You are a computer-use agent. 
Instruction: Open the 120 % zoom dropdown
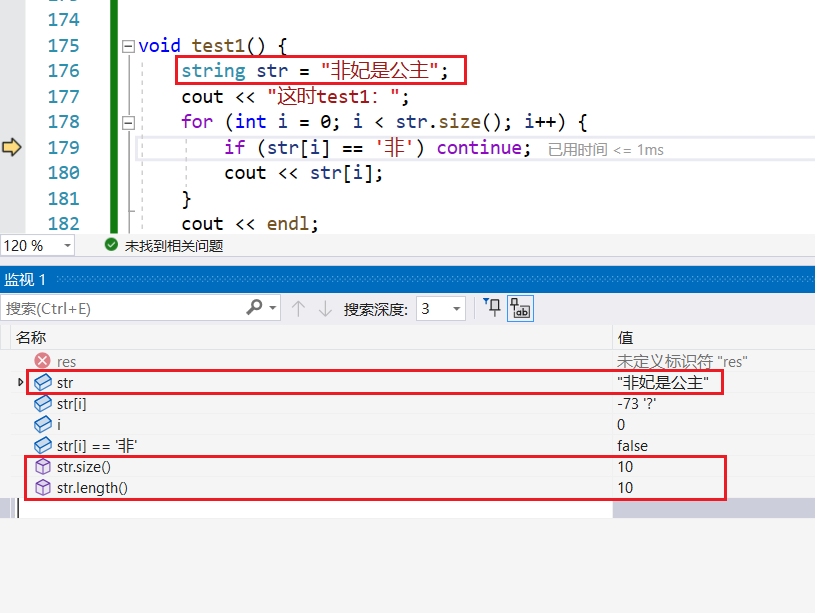click(x=68, y=245)
